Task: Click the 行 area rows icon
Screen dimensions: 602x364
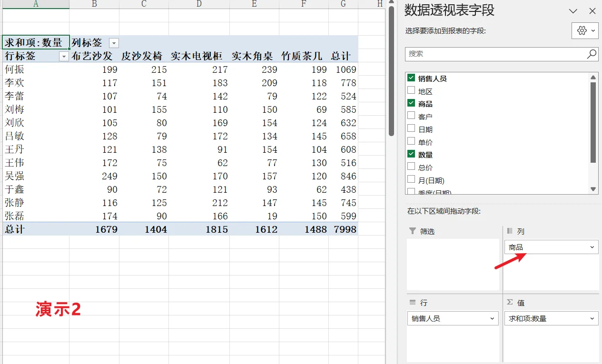Action: [x=412, y=303]
